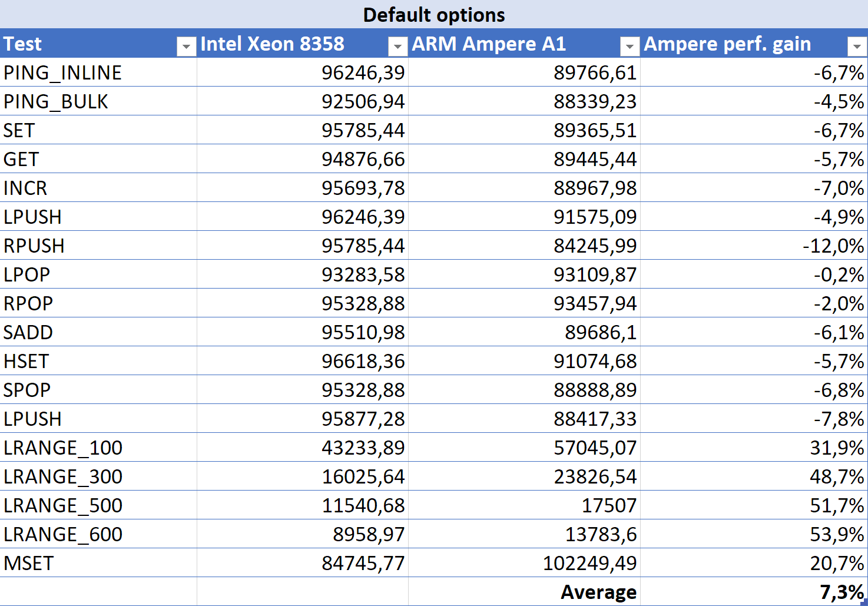Select Intel value 43233,89

click(303, 448)
